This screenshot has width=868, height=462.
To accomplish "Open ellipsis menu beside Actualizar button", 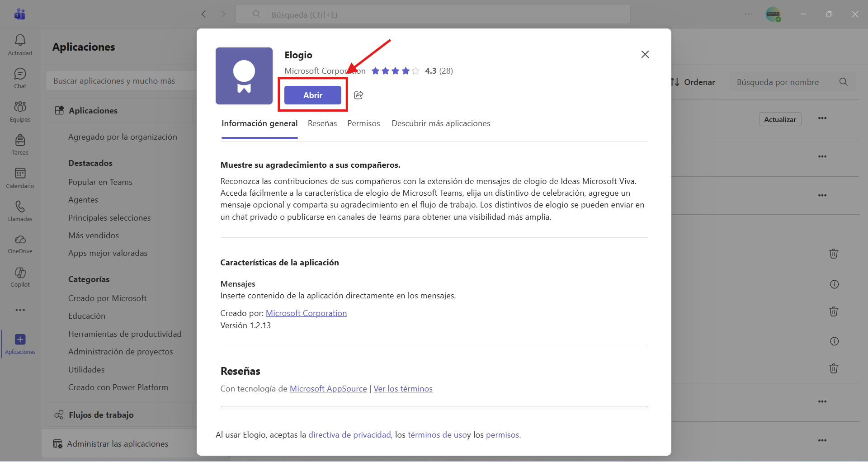I will tap(822, 118).
